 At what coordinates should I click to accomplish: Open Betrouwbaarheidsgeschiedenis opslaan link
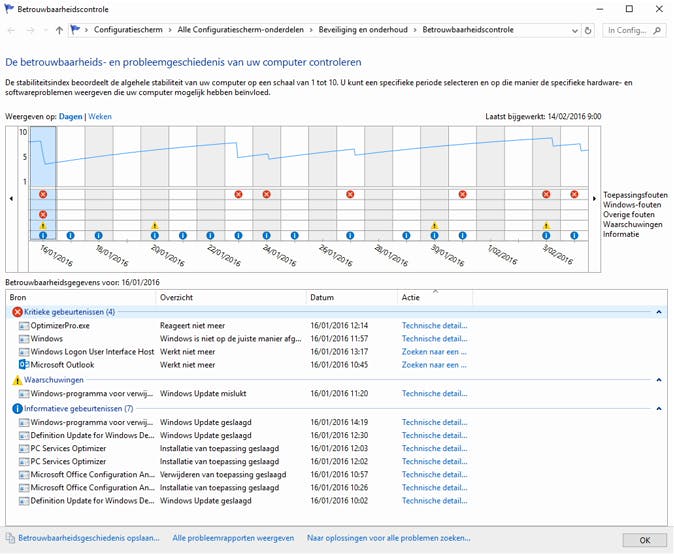tap(89, 538)
